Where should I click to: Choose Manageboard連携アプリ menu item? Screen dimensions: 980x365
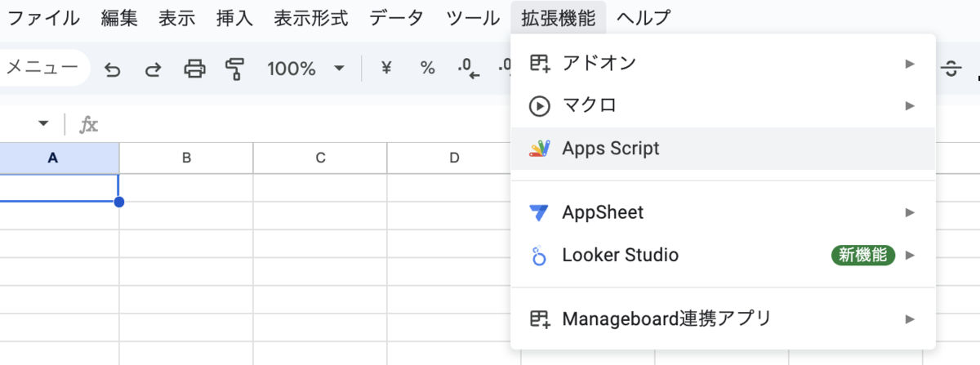[x=723, y=318]
